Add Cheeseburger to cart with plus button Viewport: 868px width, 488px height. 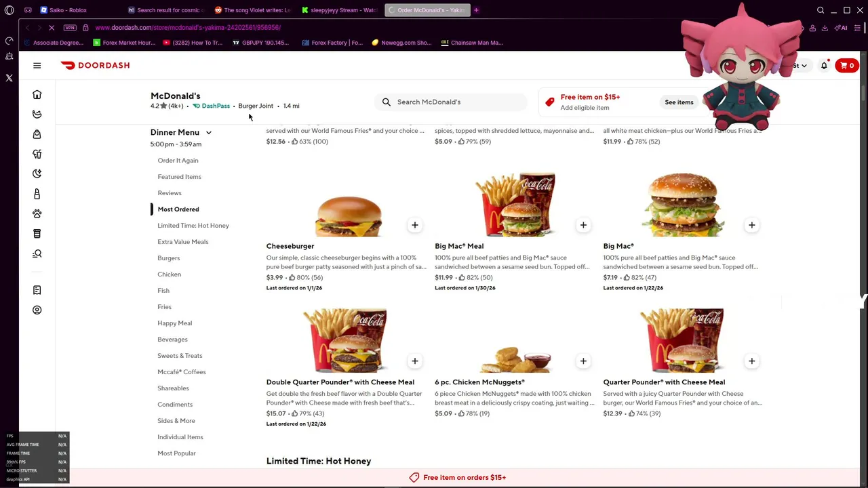pyautogui.click(x=415, y=225)
